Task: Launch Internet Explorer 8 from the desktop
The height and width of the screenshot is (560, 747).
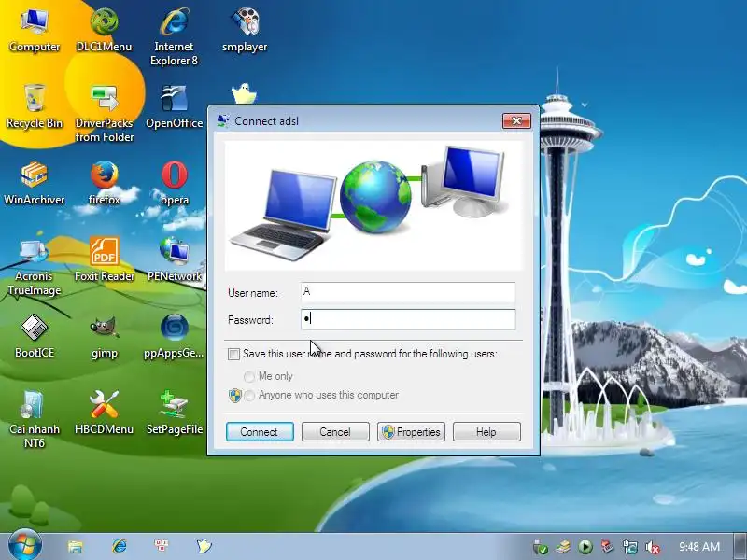Action: (174, 37)
